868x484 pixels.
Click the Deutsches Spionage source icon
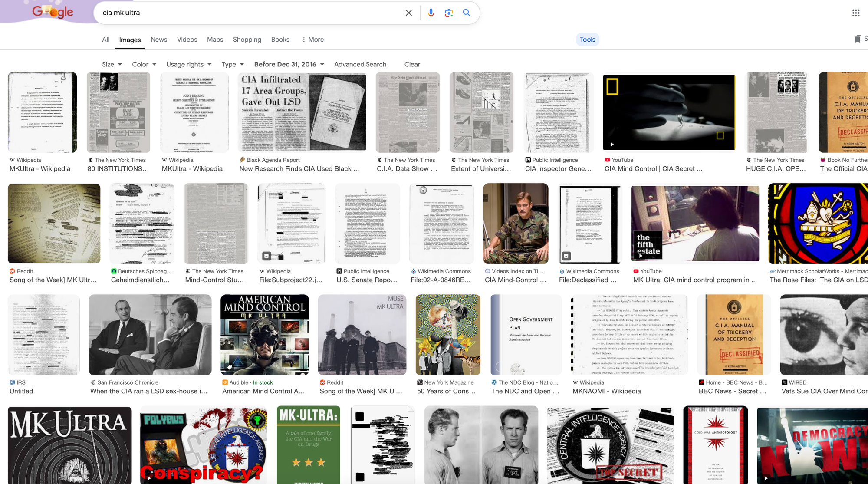click(114, 271)
